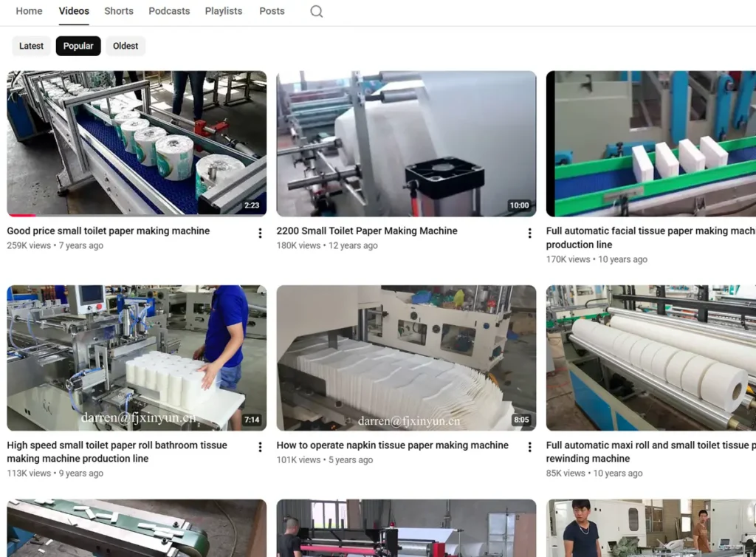Play the 7:14 bathroom tissue thumbnail
Viewport: 756px width, 557px height.
pos(137,358)
